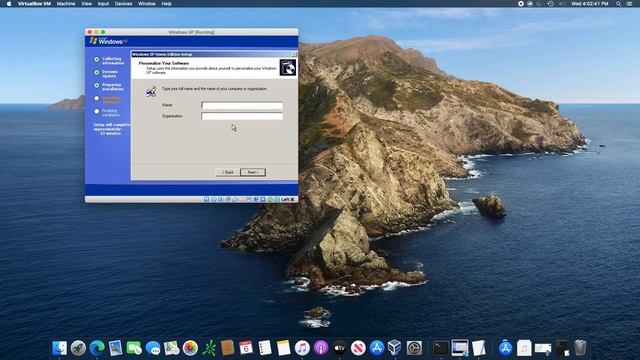640x360 pixels.
Task: Click Time Machine icon in menu bar
Action: [x=550, y=4]
